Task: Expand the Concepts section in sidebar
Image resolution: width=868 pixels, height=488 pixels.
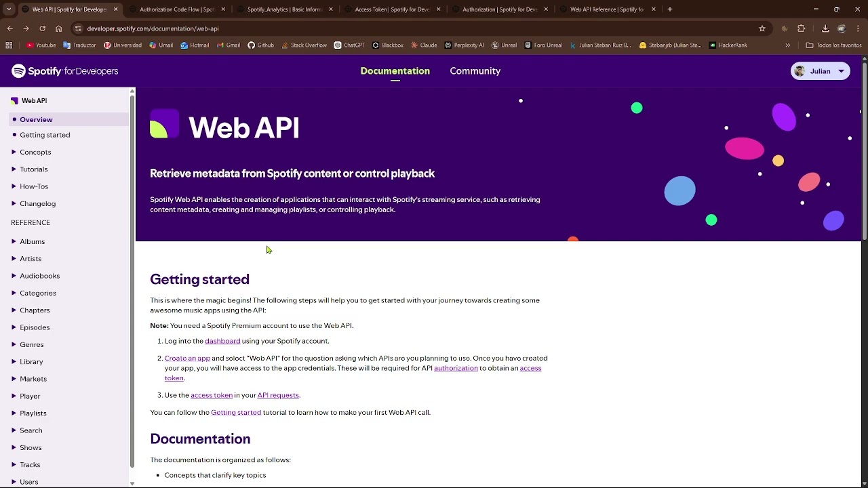Action: tap(31, 152)
